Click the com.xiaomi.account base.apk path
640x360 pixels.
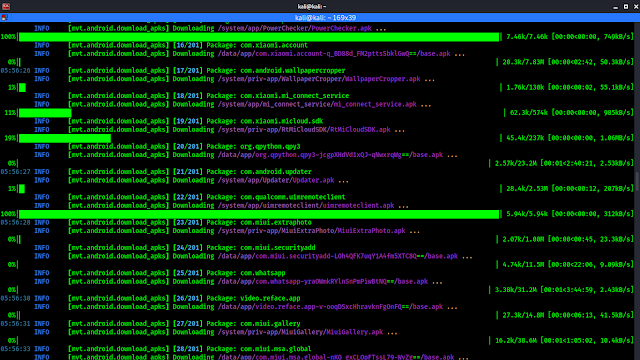334,54
